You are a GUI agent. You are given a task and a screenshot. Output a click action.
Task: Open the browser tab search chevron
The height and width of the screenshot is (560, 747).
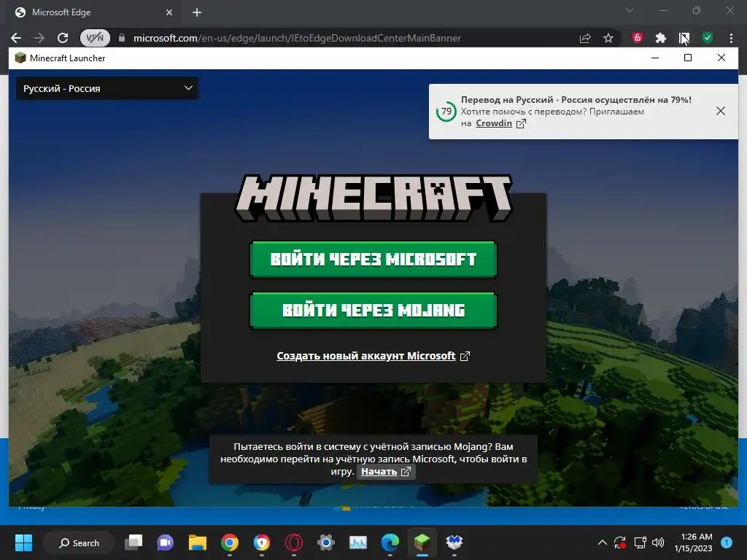point(630,10)
